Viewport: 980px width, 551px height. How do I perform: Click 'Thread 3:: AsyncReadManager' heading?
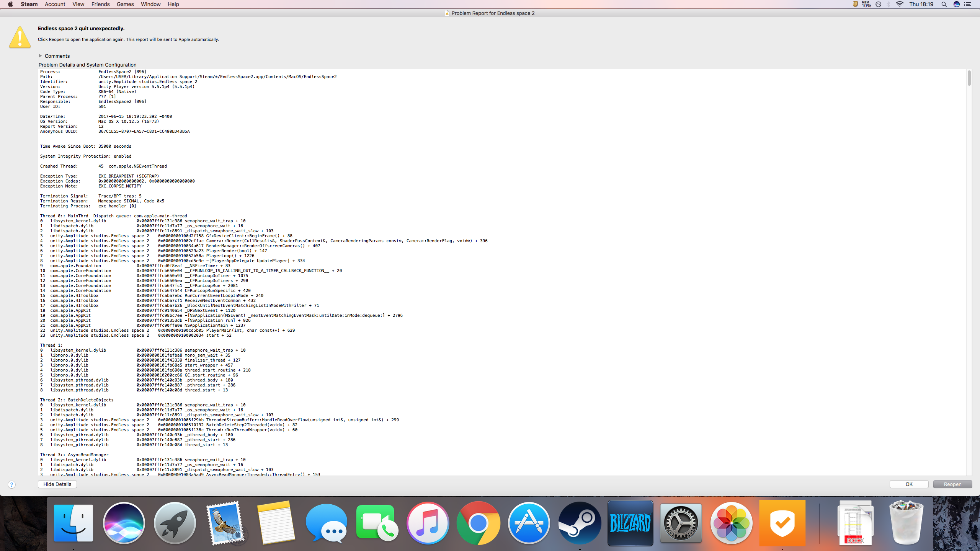point(74,455)
